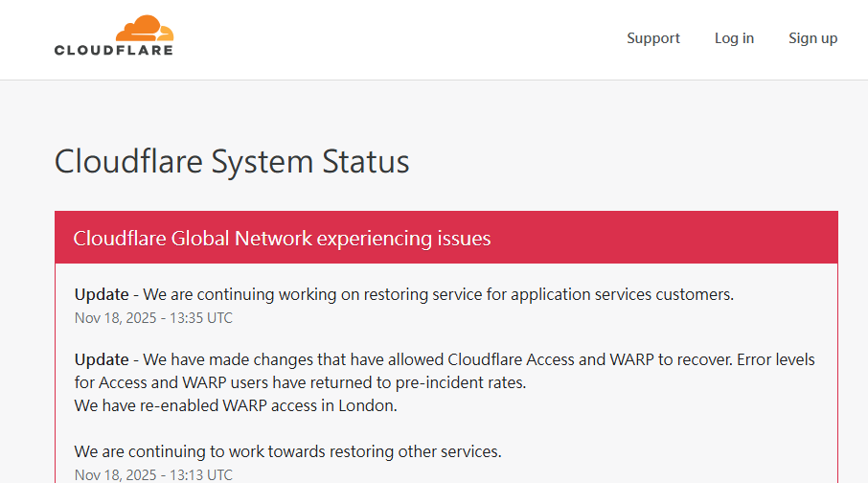
Task: Click the red incident banner background
Action: [x=671, y=238]
